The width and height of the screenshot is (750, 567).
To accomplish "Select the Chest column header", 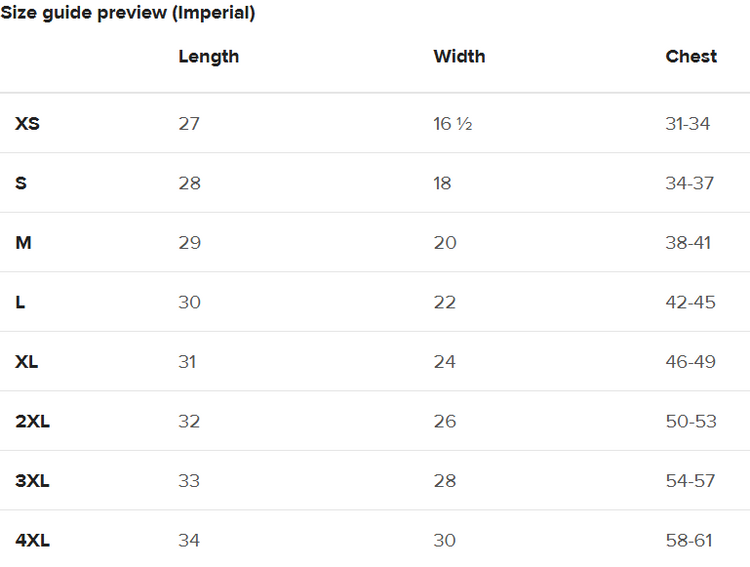I will [x=691, y=56].
